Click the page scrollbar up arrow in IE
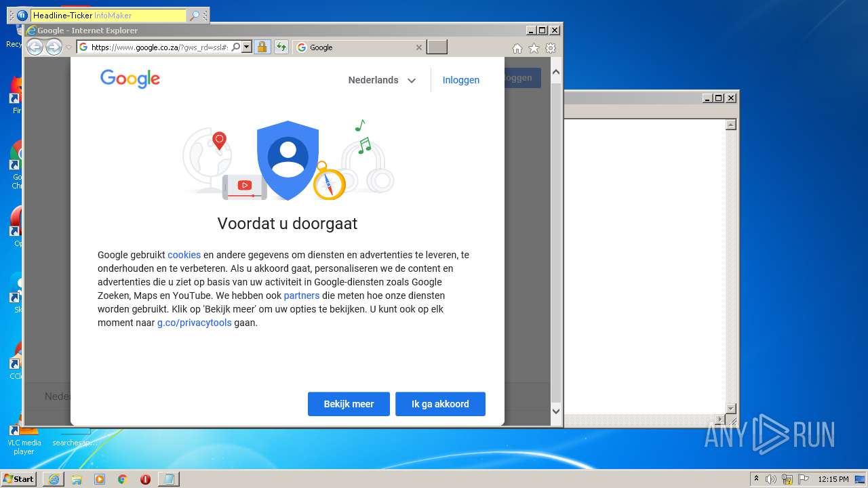 tap(556, 71)
